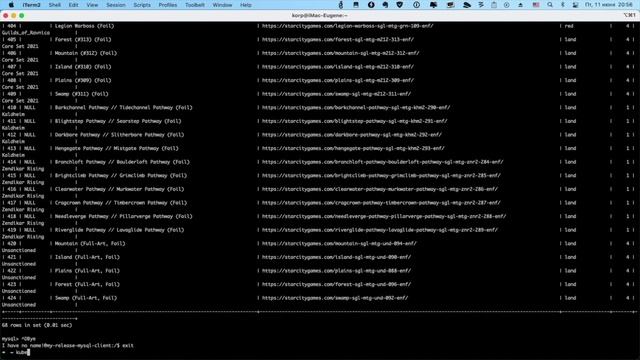Viewport: 640px width, 360px height.
Task: Click the plains-sgl-mtg-und URL
Action: coord(336,271)
